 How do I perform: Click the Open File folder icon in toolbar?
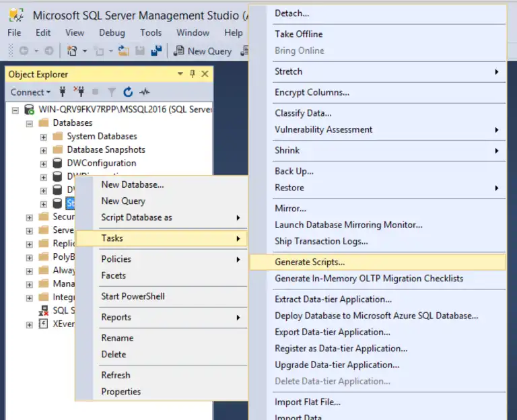(x=124, y=51)
